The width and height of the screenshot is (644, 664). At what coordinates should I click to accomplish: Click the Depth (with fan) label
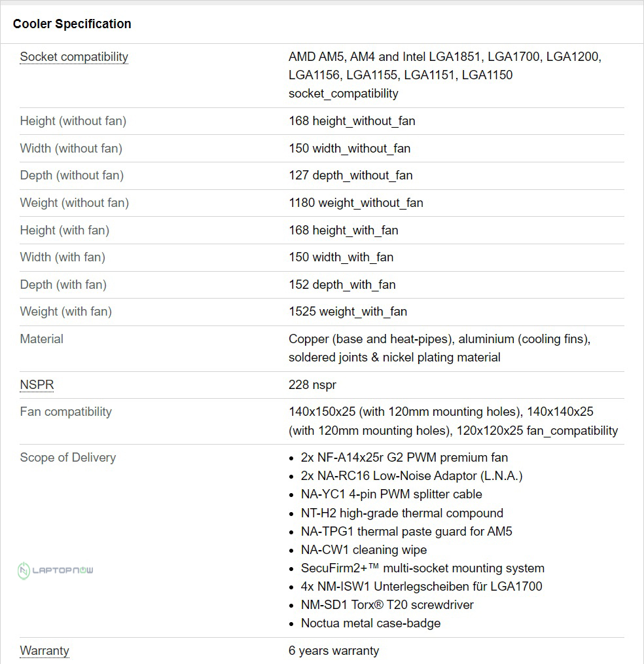[63, 285]
